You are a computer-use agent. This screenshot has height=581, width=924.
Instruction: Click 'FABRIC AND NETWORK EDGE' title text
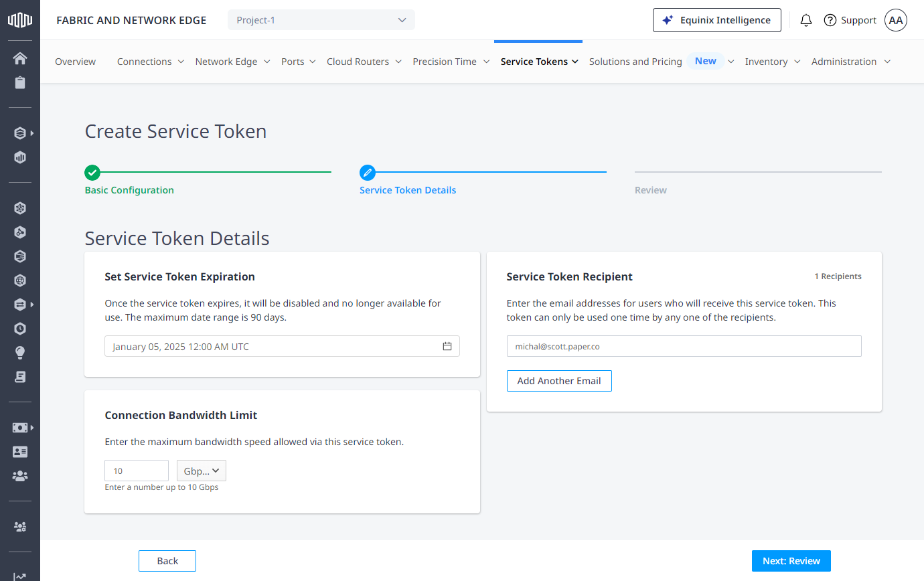click(131, 20)
